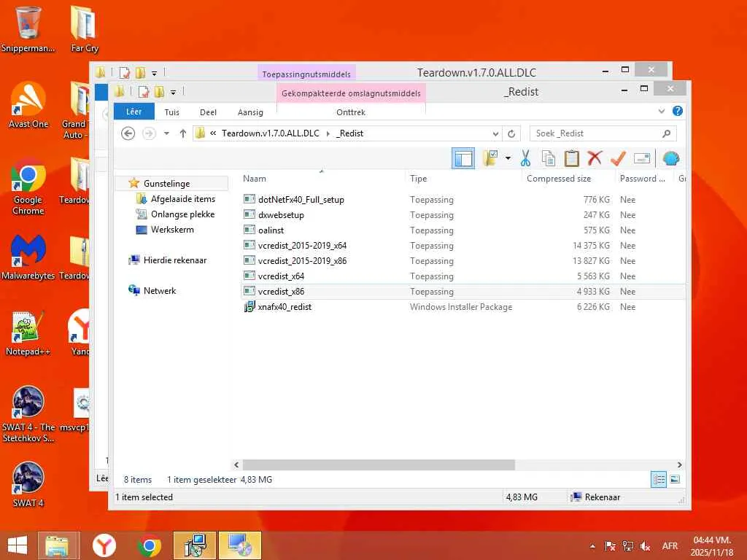The height and width of the screenshot is (560, 747).
Task: Click the horizontal scrollbar thumb
Action: pyautogui.click(x=379, y=464)
